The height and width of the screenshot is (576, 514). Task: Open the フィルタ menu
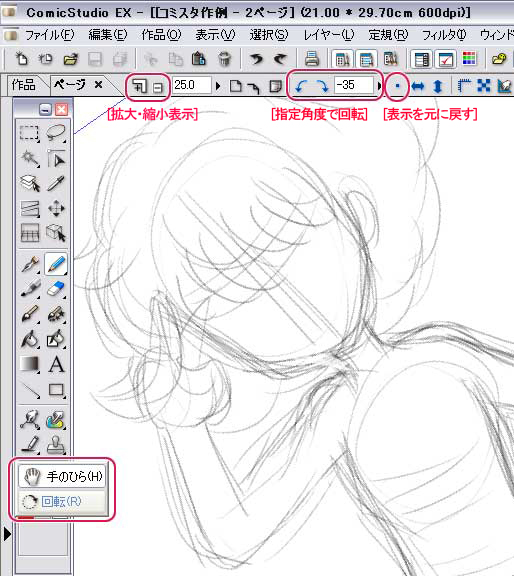[x=444, y=35]
